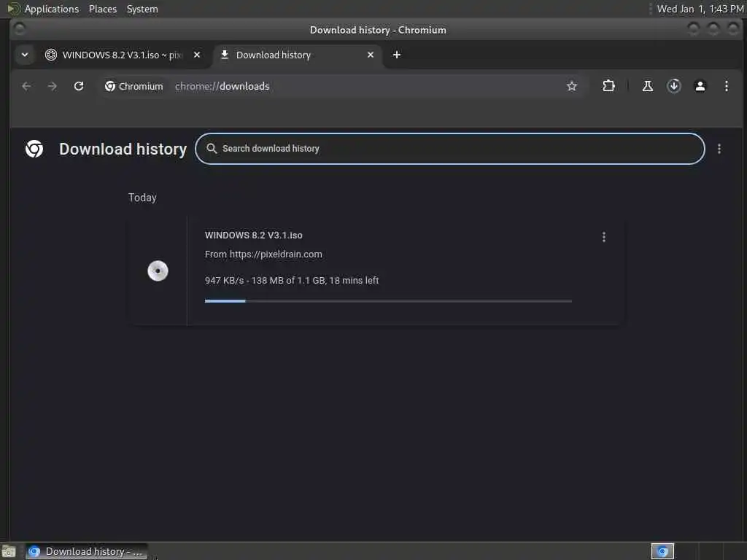Viewport: 747px width, 560px height.
Task: Click the search magnifier icon
Action: point(212,149)
